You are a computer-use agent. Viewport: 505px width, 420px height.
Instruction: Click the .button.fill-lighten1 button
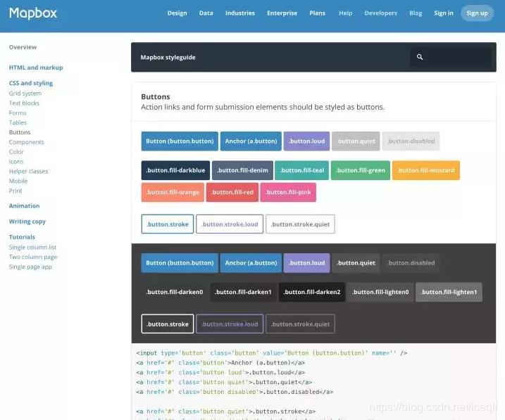coord(449,292)
